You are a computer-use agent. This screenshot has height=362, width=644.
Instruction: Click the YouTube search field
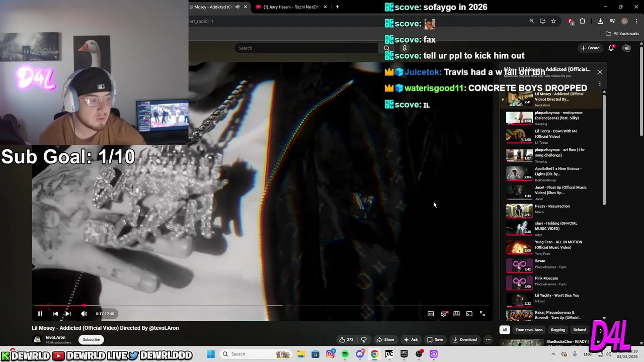point(306,48)
